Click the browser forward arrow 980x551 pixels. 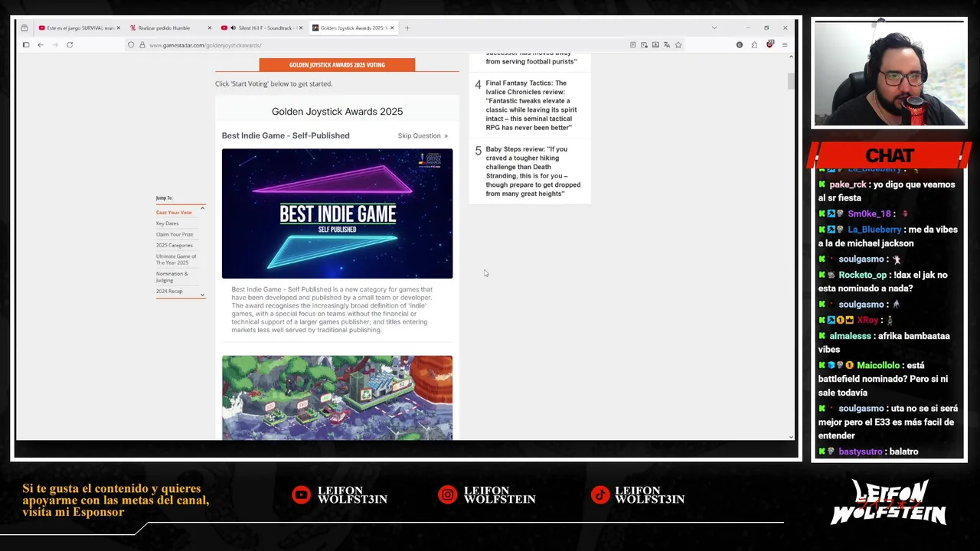55,45
